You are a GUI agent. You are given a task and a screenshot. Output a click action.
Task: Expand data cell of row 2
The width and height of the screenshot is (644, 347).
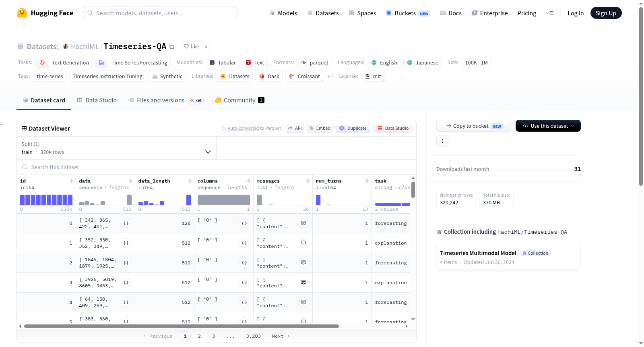click(126, 263)
